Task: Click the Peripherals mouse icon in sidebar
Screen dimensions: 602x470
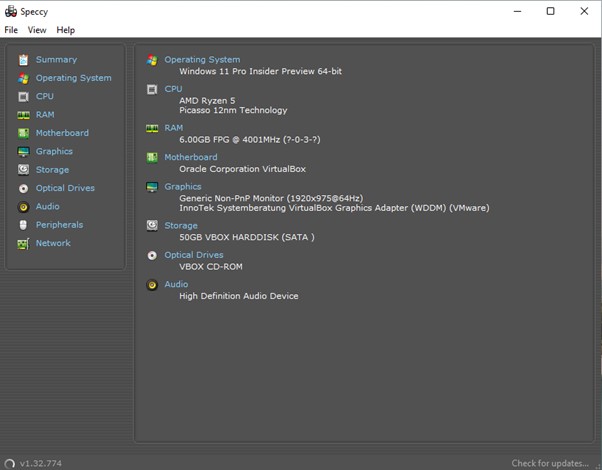Action: 23,225
